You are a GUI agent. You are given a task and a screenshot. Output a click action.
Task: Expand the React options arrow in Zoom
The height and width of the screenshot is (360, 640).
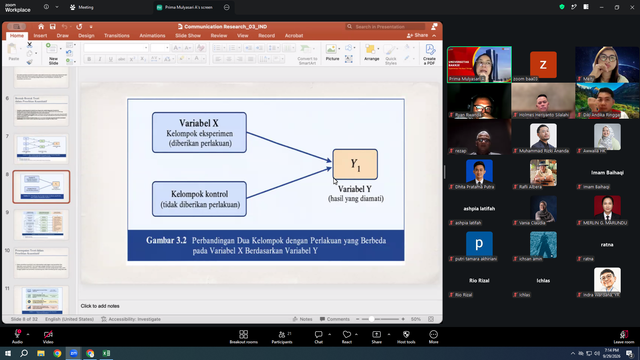(x=356, y=334)
